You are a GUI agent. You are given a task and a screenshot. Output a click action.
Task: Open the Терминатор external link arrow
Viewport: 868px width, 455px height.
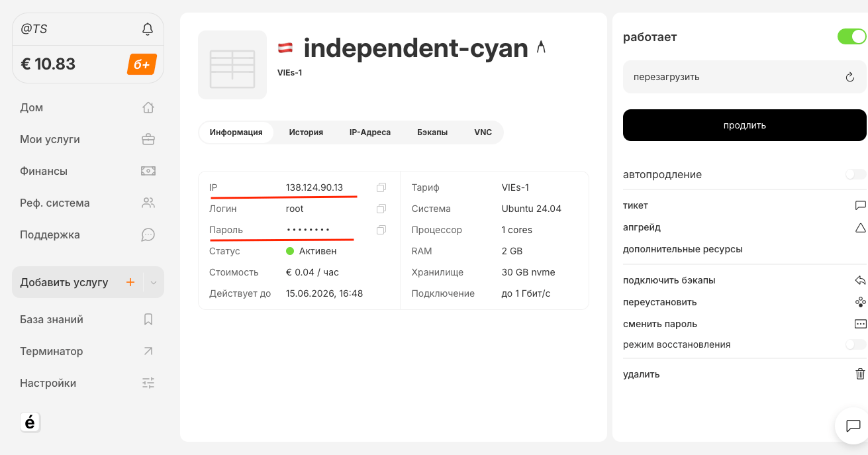click(148, 351)
